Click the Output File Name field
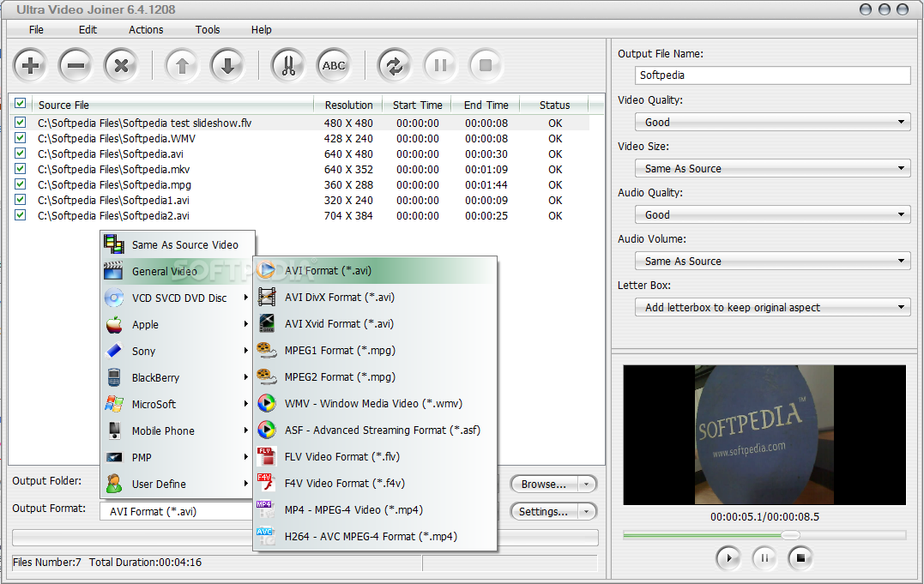 [772, 75]
